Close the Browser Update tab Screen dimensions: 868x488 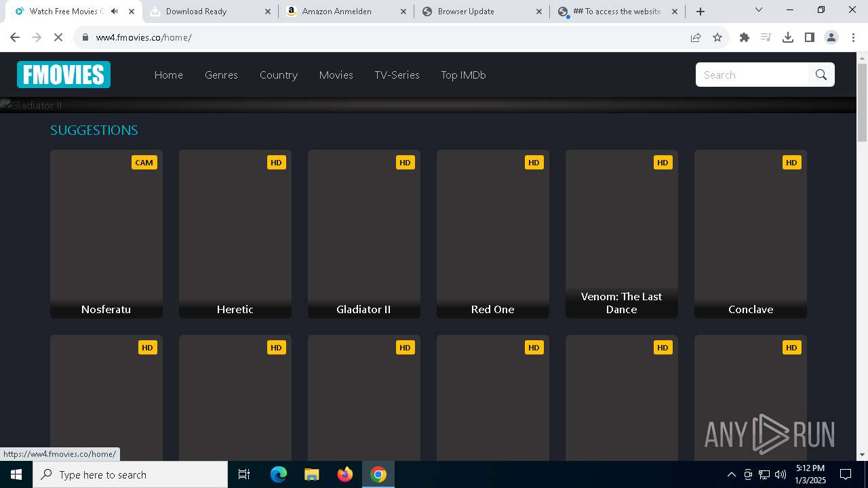tap(539, 12)
